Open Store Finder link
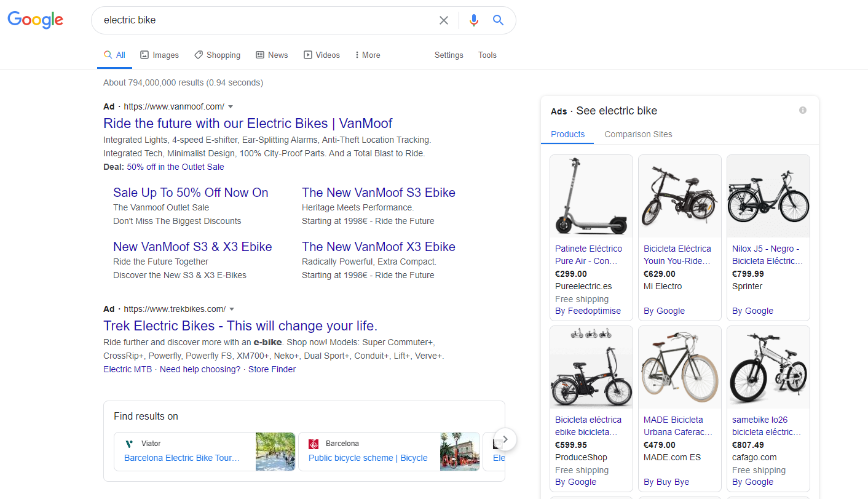868x499 pixels. [272, 369]
